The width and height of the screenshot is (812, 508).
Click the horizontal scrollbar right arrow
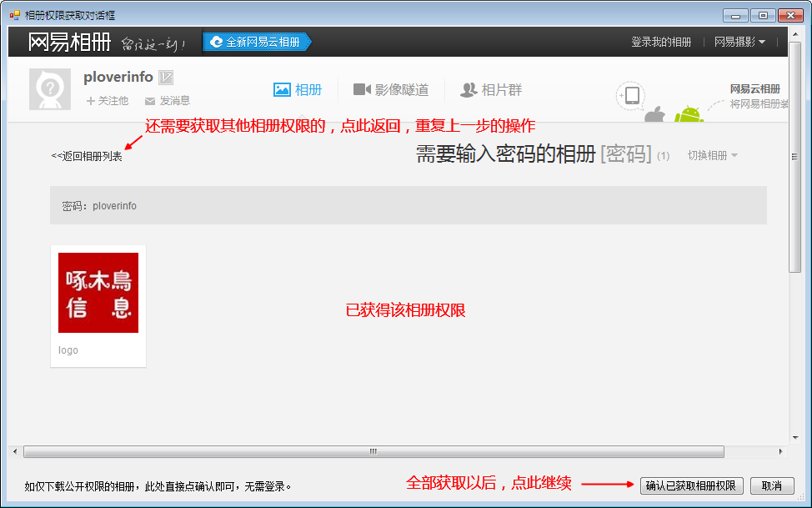tap(780, 451)
